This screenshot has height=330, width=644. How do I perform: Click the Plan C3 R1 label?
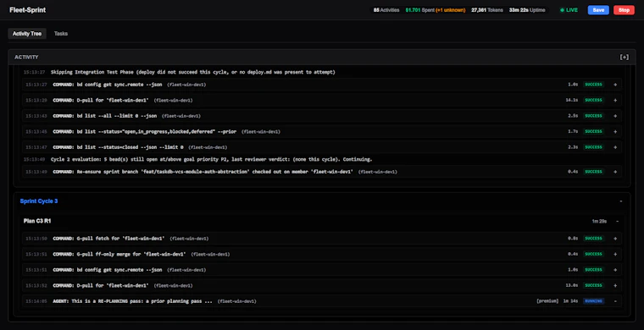[37, 221]
